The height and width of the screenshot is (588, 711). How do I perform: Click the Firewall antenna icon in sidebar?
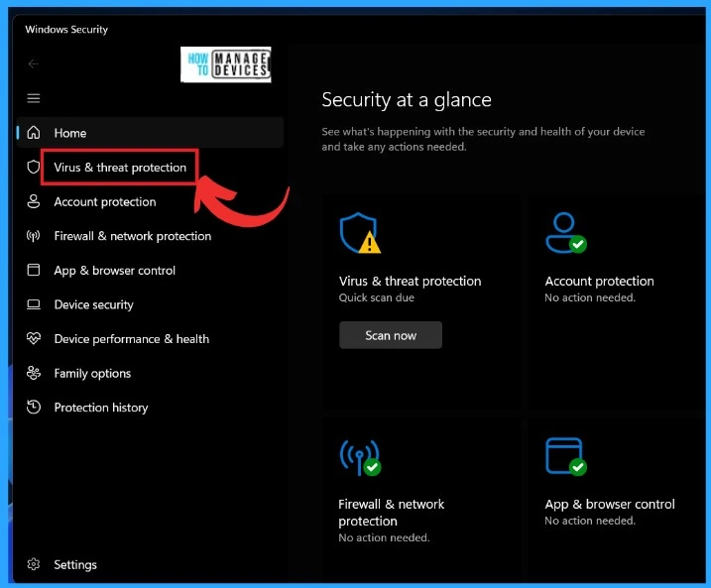[33, 236]
